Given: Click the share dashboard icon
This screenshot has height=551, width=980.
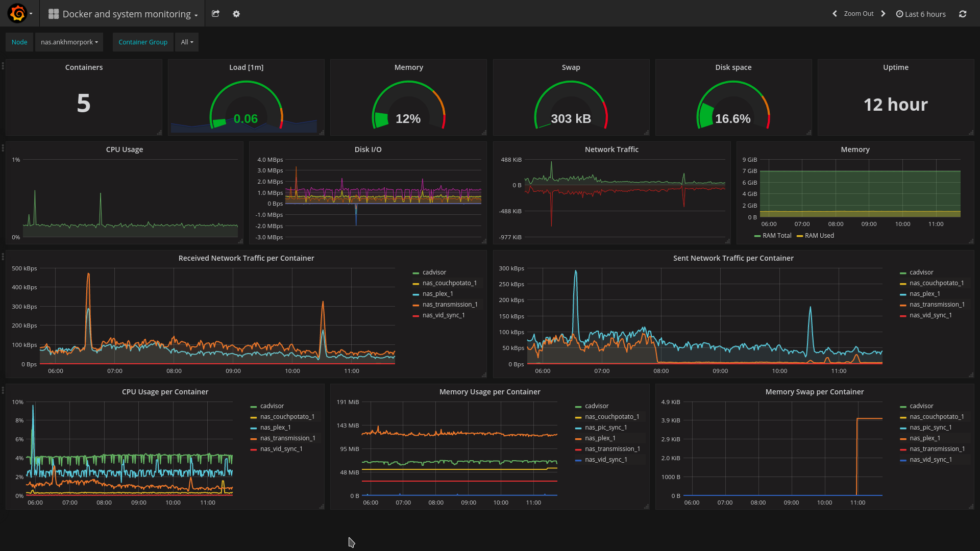Looking at the screenshot, I should tap(215, 14).
